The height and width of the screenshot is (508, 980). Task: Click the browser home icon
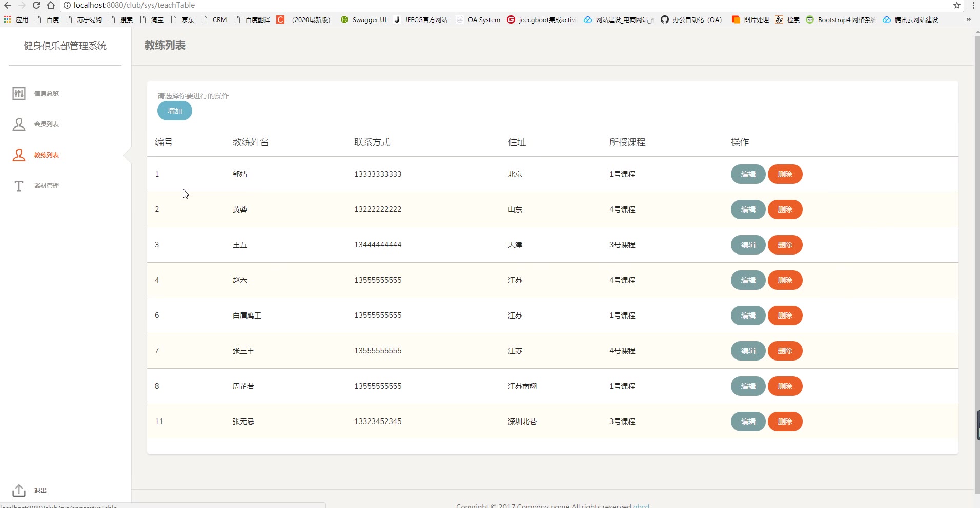tap(51, 5)
